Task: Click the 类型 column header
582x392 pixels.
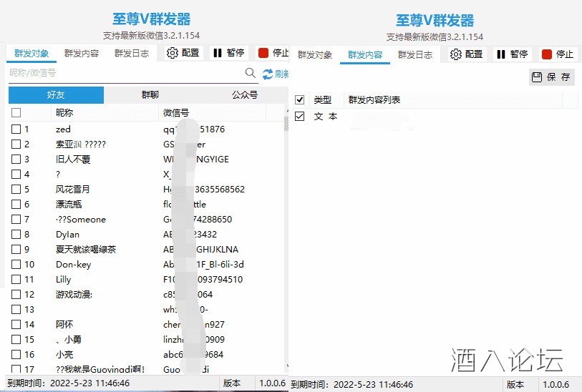Action: point(323,99)
